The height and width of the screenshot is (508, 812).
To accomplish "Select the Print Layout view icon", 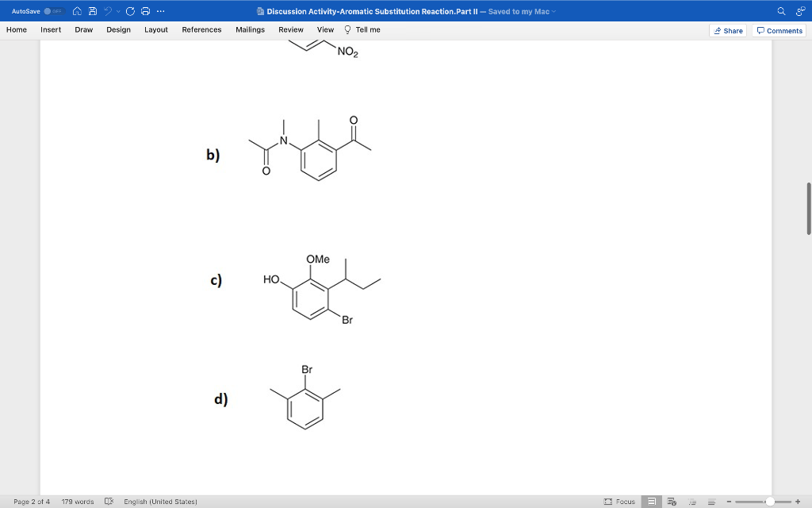I will click(652, 501).
